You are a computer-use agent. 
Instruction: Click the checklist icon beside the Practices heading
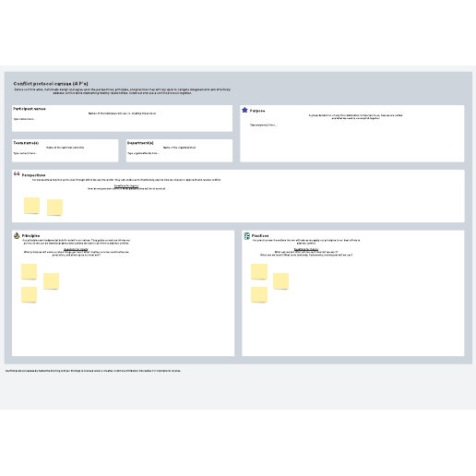(246, 236)
